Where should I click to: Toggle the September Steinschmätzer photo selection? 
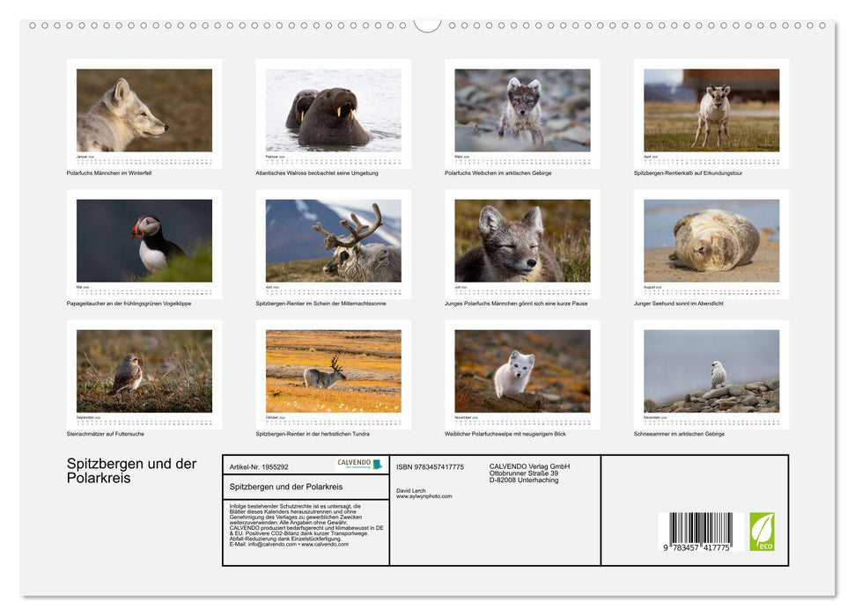[x=143, y=371]
